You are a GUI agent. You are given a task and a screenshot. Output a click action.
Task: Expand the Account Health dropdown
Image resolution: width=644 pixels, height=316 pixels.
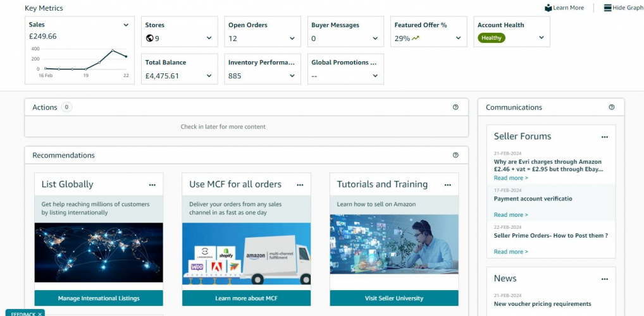coord(542,38)
